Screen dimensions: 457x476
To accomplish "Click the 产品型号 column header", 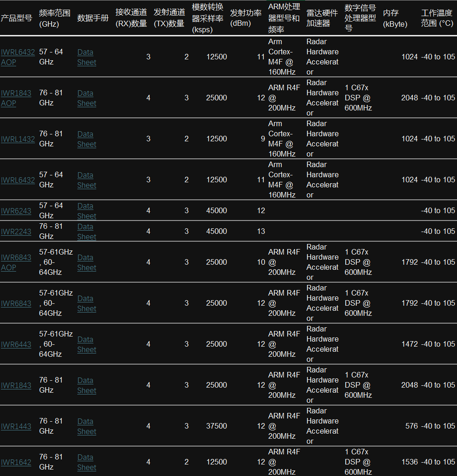I will 17,18.
